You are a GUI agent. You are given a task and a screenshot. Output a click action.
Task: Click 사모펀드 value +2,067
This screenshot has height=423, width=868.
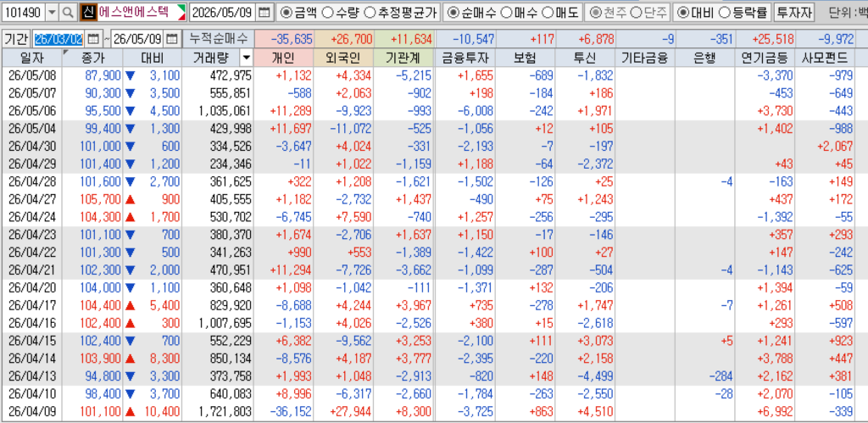(x=836, y=146)
